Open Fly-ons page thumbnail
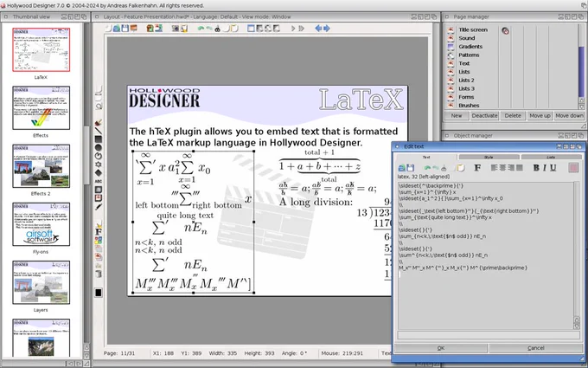Screen dimensions: 588x368 pos(41,224)
